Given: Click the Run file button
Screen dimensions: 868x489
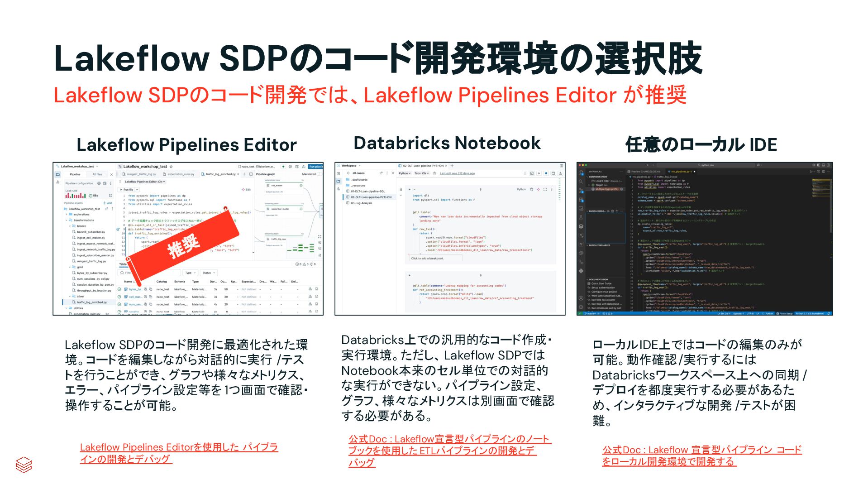Looking at the screenshot, I should (126, 190).
